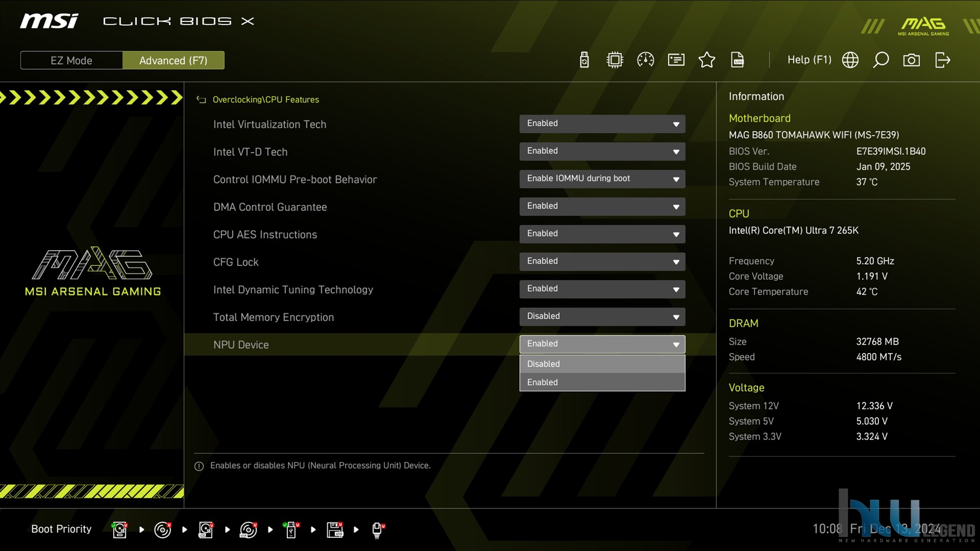
Task: Select the CPU AES Instructions label
Action: coord(265,234)
